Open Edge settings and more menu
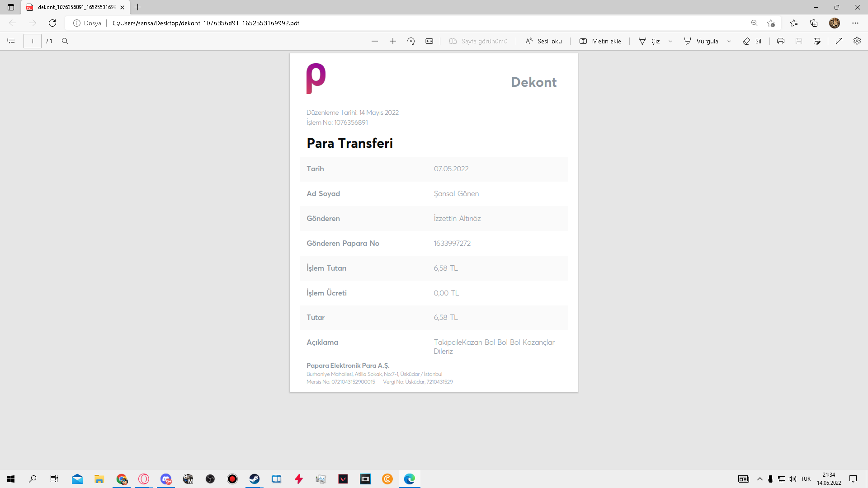This screenshot has height=488, width=868. tap(855, 23)
